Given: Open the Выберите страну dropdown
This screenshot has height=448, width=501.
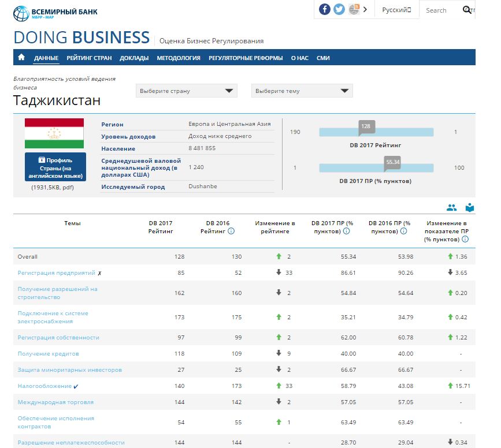Looking at the screenshot, I should (x=187, y=91).
